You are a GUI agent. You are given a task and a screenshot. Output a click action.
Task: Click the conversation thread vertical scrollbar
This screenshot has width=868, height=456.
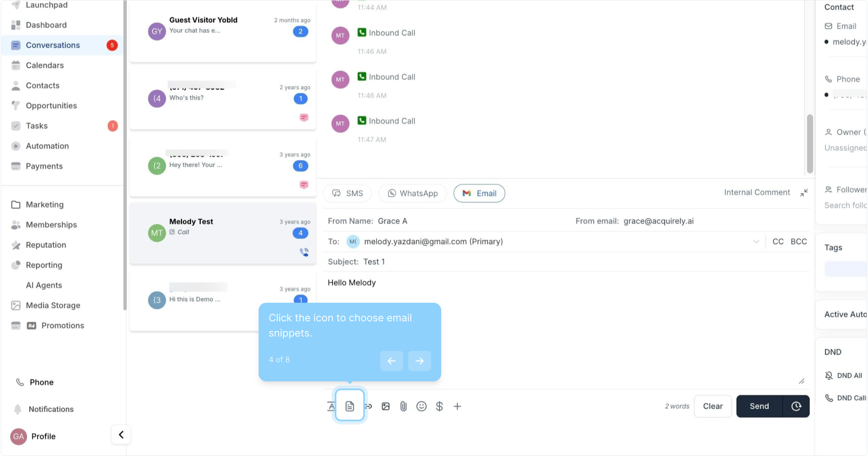point(810,144)
